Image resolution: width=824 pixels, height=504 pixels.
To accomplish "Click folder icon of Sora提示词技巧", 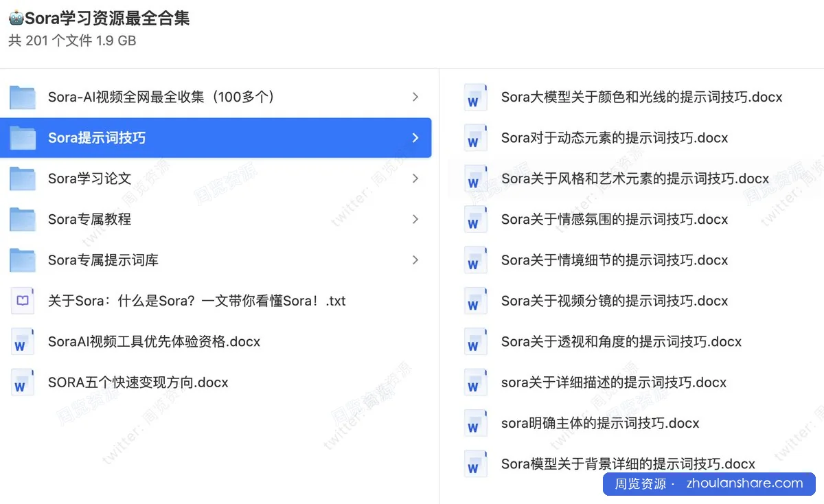I will (23, 138).
